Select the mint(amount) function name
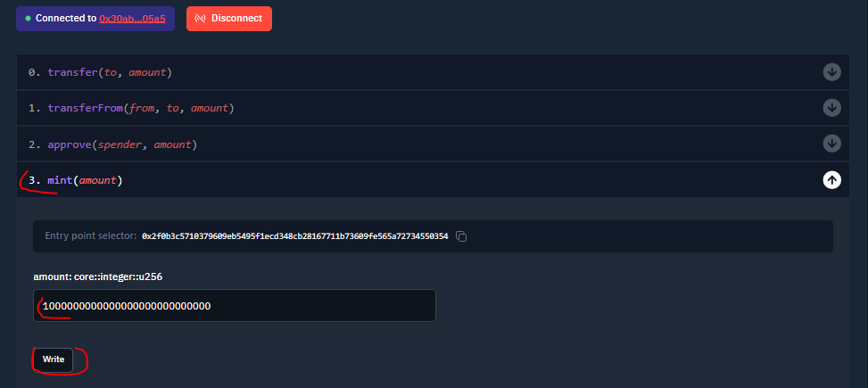 tap(85, 180)
